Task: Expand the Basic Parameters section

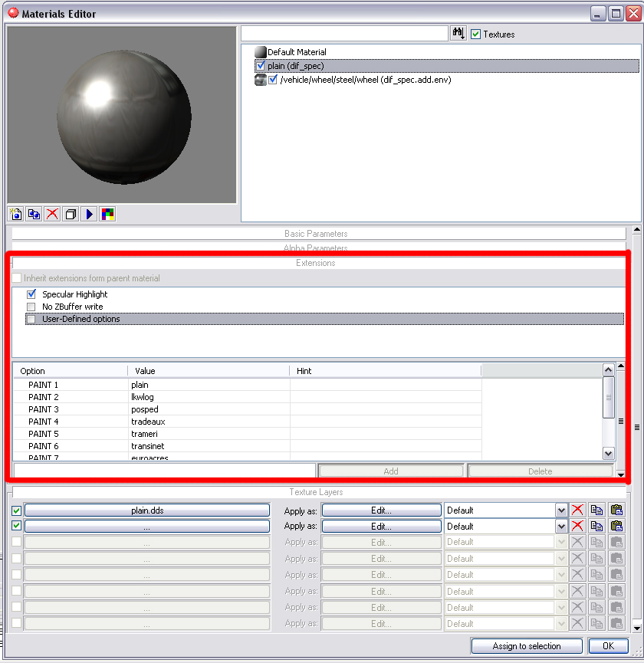Action: tap(316, 234)
